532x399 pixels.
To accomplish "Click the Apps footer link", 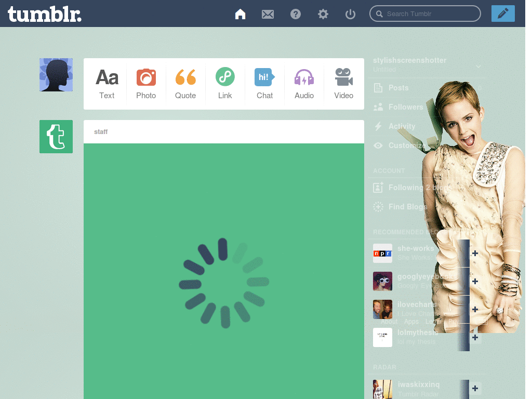I will (411, 322).
